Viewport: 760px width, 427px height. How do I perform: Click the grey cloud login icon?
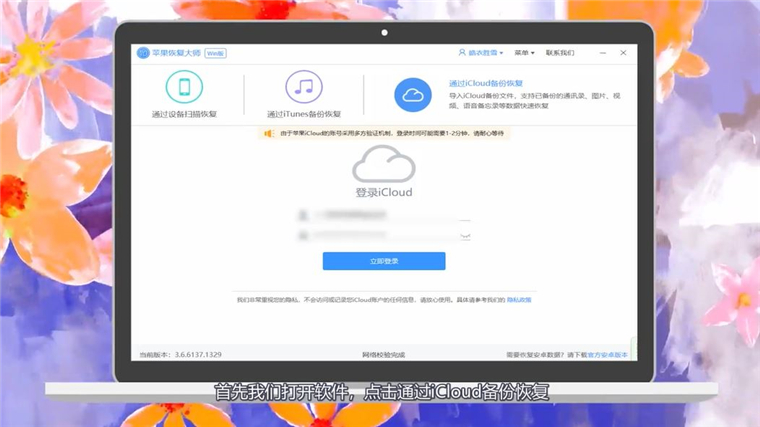(384, 164)
